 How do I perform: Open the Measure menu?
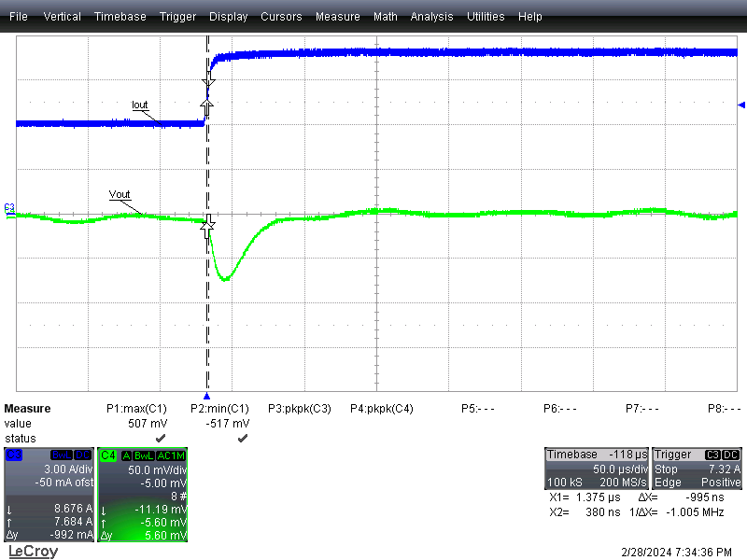pos(337,17)
